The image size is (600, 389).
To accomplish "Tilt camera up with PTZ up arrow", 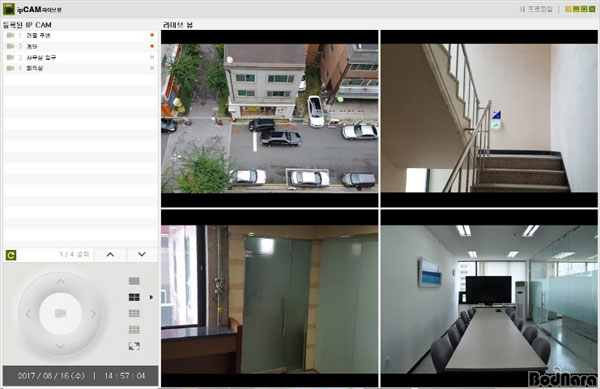I will [x=60, y=282].
